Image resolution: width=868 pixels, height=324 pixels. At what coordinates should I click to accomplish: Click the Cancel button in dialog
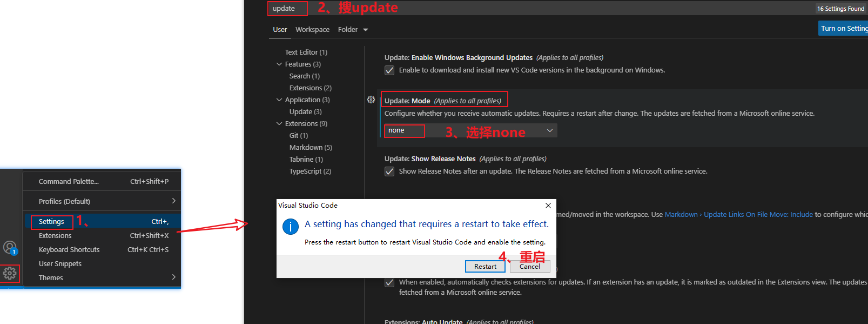click(530, 266)
